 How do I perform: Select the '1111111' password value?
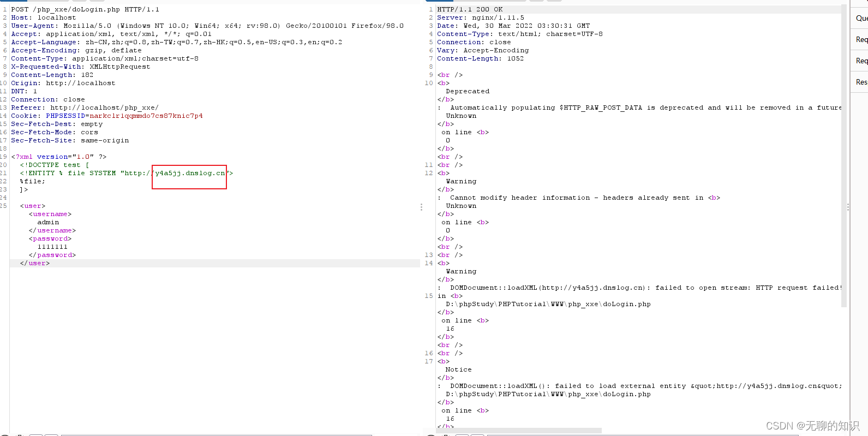coord(52,247)
